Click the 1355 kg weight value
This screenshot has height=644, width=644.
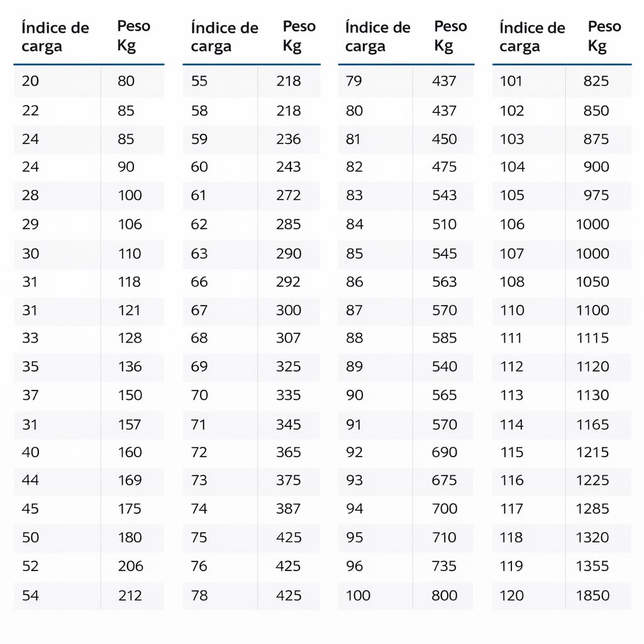[592, 566]
